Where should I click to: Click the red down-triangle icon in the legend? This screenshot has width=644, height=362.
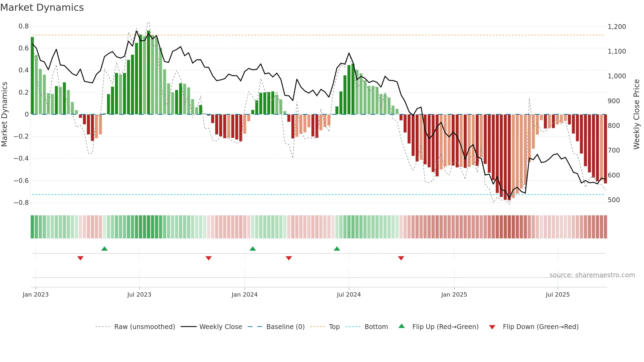click(492, 327)
